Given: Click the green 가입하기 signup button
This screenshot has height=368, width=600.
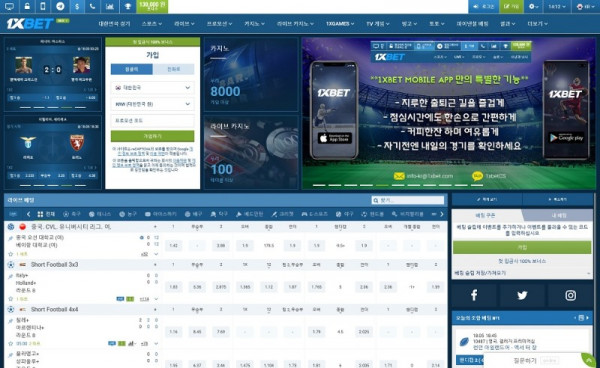Looking at the screenshot, I should click(152, 136).
